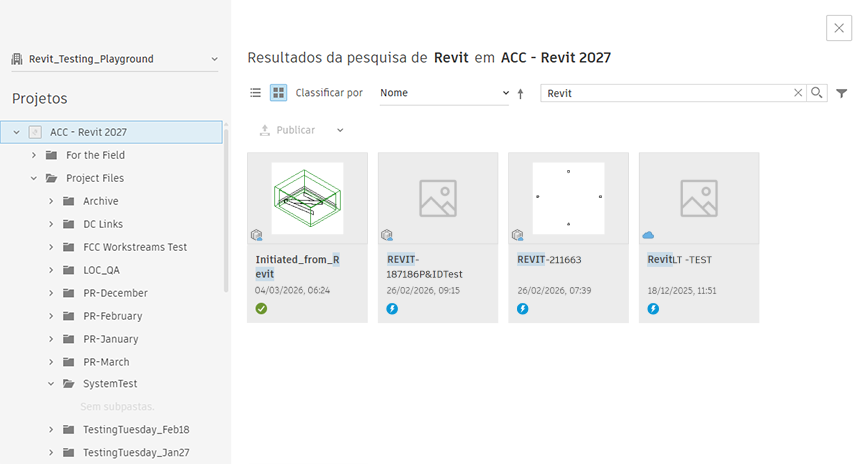
Task: Select Project Files folder
Action: click(x=95, y=178)
